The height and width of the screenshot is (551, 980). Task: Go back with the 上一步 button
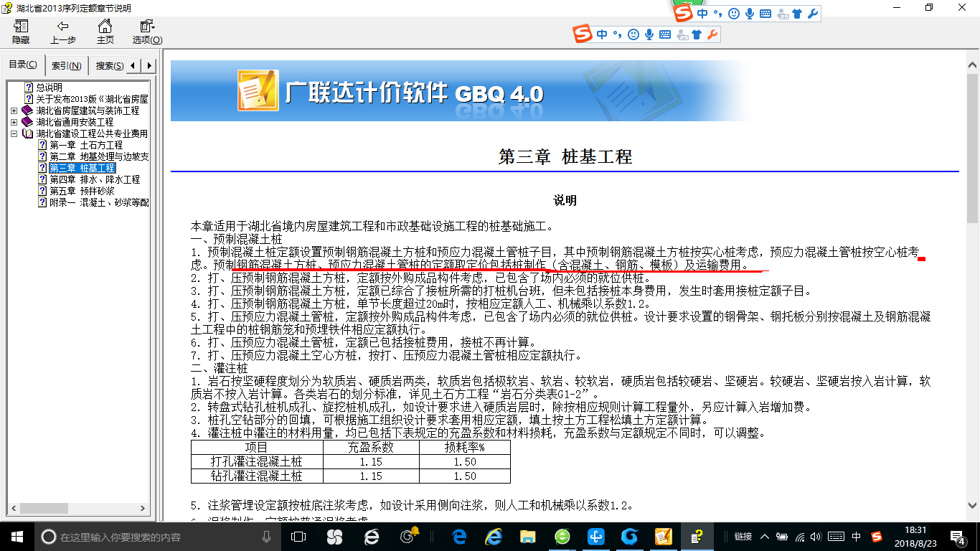pyautogui.click(x=63, y=32)
